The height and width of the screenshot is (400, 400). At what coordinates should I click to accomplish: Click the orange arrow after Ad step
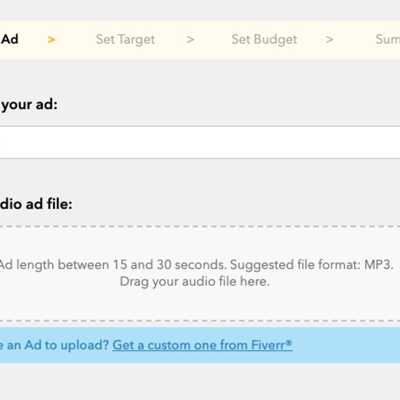coord(51,40)
